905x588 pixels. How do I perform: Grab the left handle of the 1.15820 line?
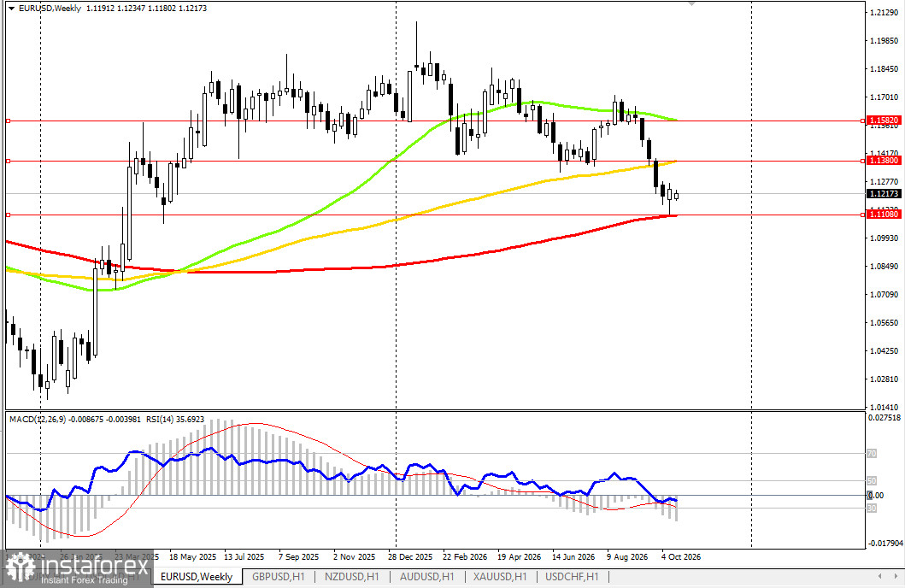click(8, 121)
